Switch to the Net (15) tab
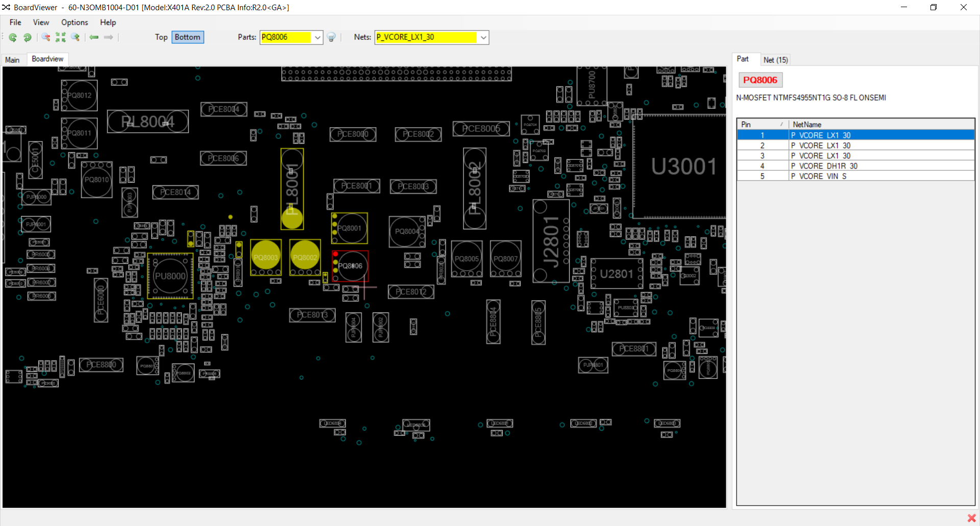 tap(775, 60)
